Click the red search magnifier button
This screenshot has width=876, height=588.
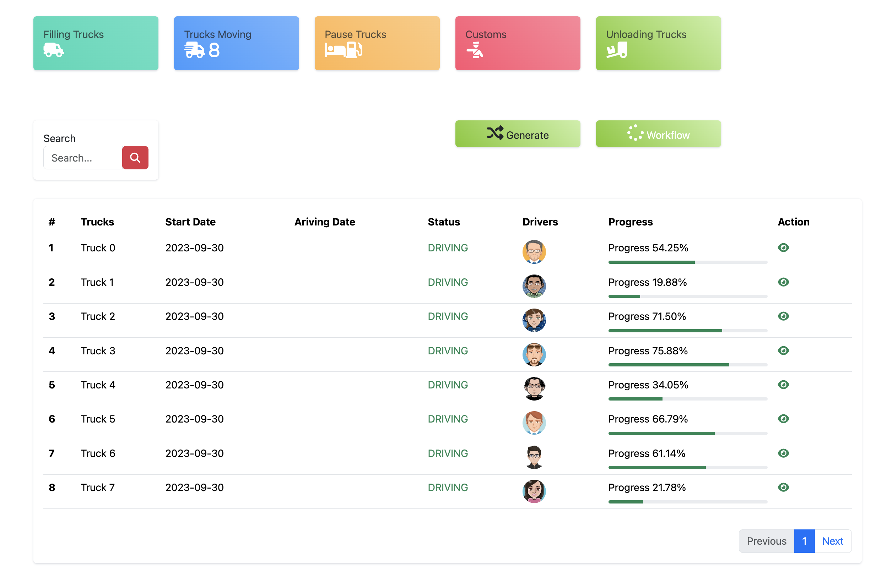[x=135, y=158]
